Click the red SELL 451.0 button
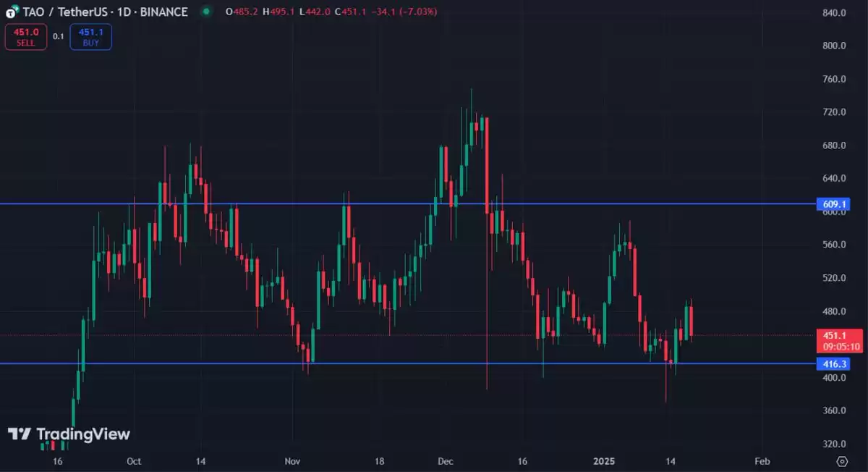The height and width of the screenshot is (472, 868). click(26, 37)
